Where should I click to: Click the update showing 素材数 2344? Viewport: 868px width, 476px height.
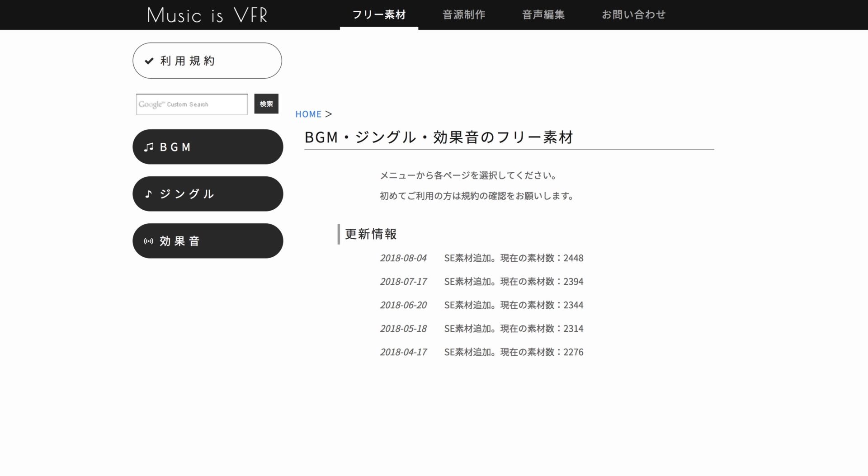513,305
